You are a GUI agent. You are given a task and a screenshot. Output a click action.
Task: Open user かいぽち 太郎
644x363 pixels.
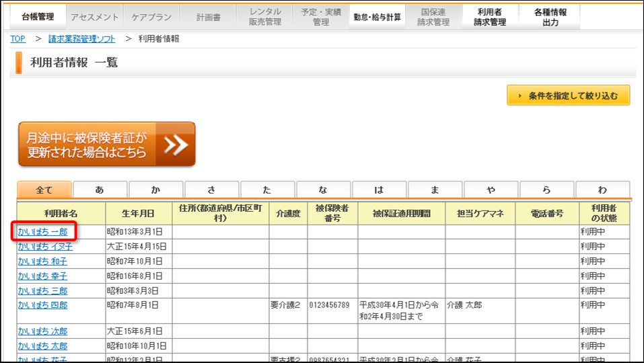point(42,346)
